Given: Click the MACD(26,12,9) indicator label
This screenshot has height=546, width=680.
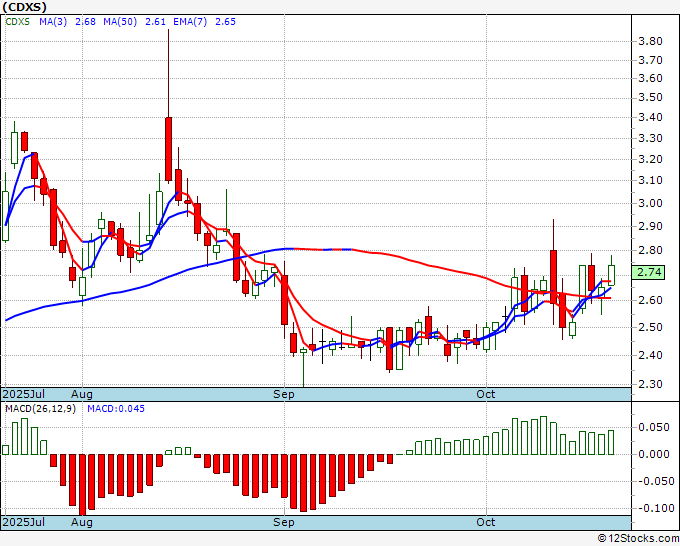Looking at the screenshot, I should click(40, 409).
